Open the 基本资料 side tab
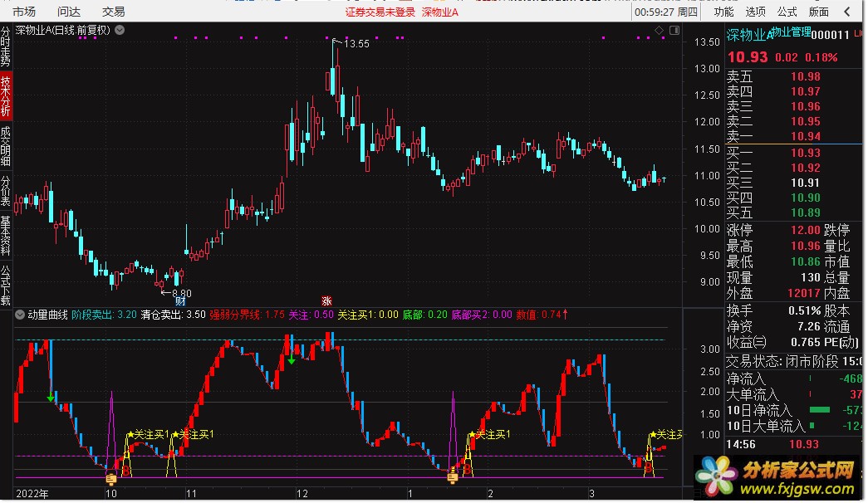This screenshot has height=503, width=868. pos(6,236)
